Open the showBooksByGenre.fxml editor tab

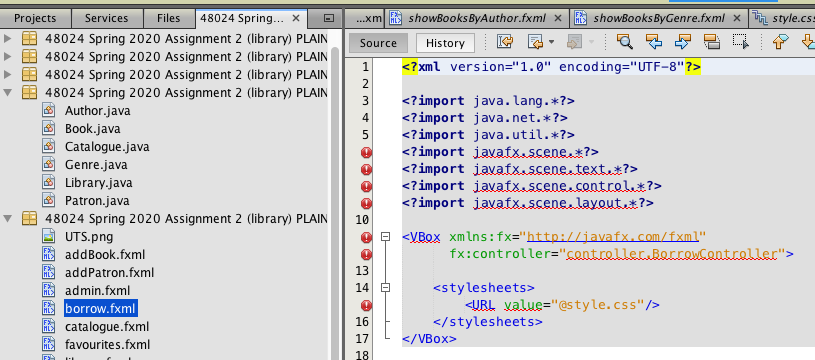[659, 18]
